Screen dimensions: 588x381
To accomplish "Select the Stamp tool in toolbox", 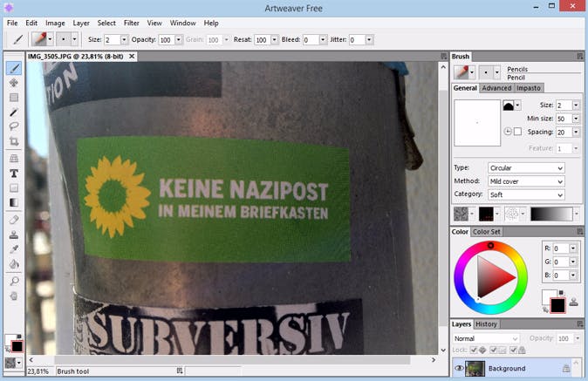I will coord(14,235).
